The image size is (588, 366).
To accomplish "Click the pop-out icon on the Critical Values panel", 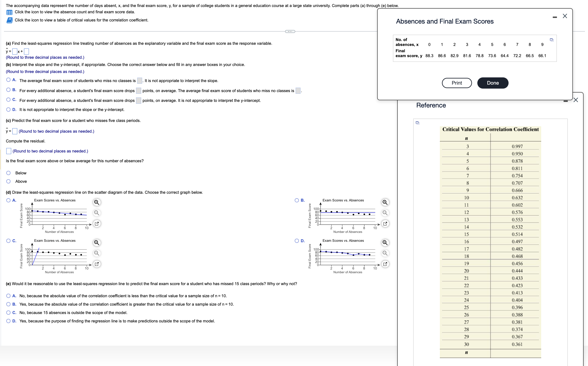I will coord(417,123).
